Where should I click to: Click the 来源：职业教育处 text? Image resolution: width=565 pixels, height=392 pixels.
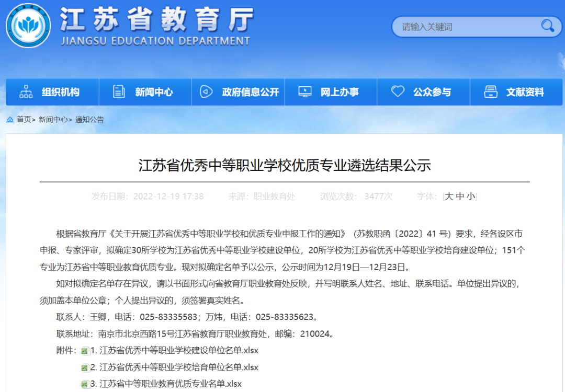[262, 196]
